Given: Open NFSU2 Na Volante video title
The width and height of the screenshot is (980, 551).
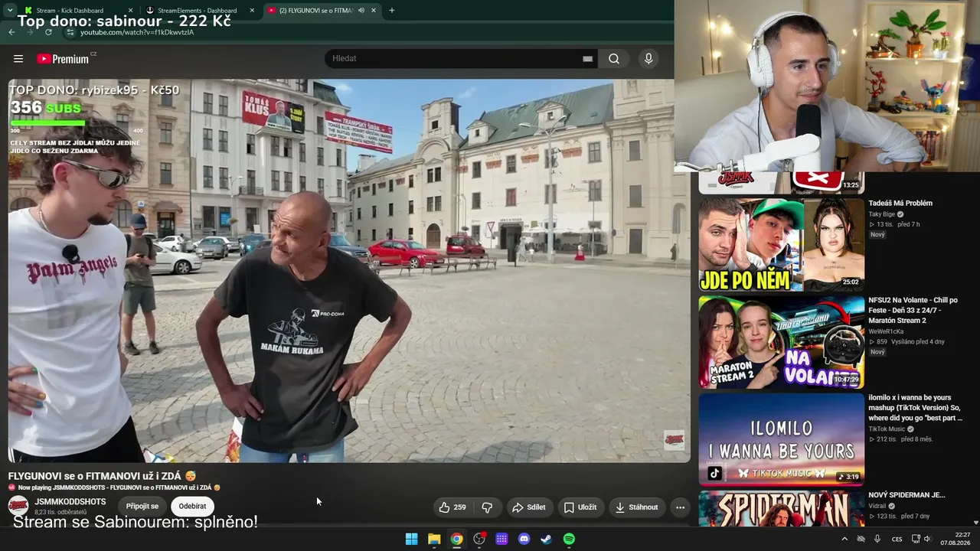Looking at the screenshot, I should click(913, 310).
